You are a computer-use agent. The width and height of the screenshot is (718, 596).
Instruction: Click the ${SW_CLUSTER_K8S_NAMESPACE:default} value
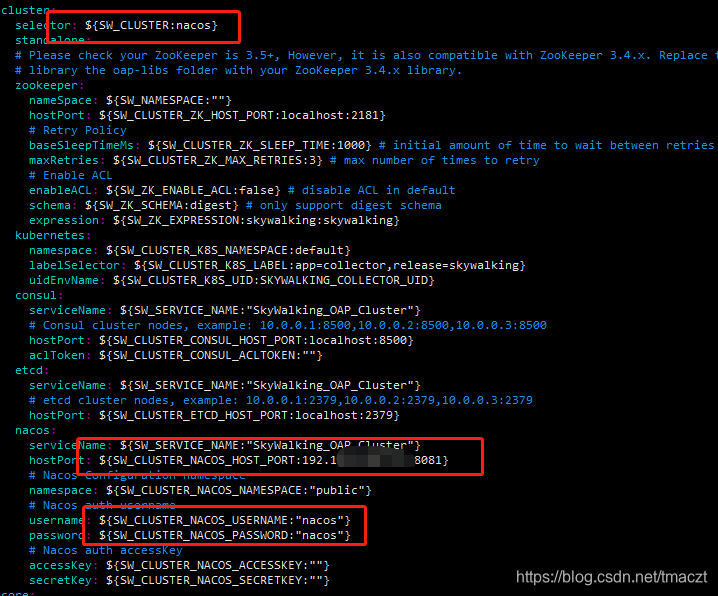point(228,250)
